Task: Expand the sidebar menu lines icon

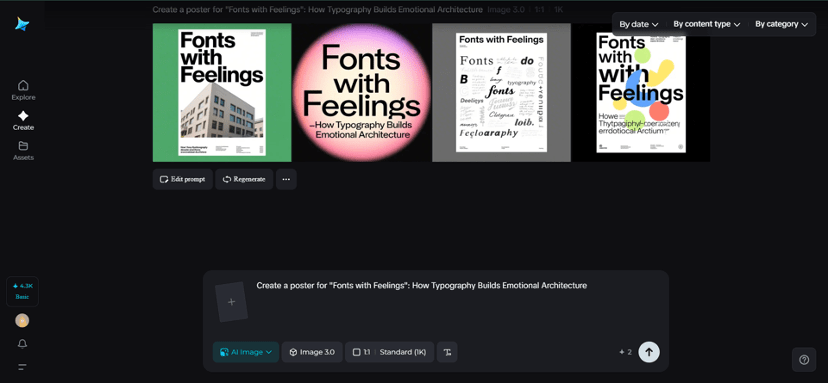Action: (22, 367)
